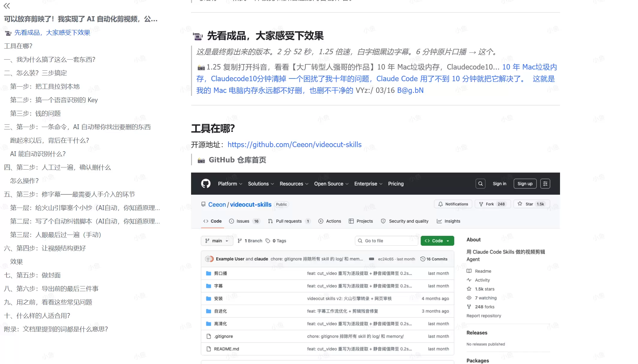The width and height of the screenshot is (638, 364).
Task: Switch to the Insights tab
Action: tap(448, 221)
